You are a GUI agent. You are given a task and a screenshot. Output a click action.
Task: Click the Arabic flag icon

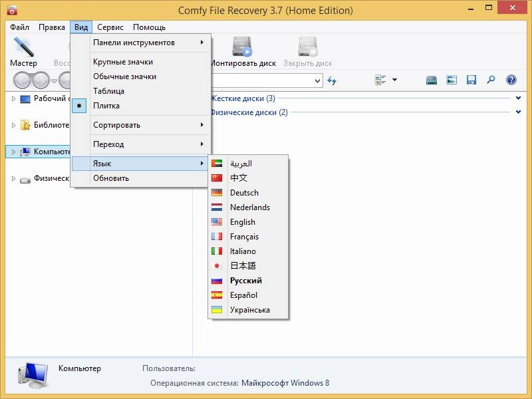217,164
